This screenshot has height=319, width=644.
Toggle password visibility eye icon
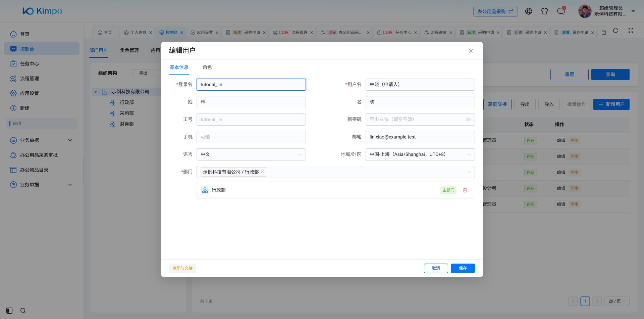coord(468,120)
